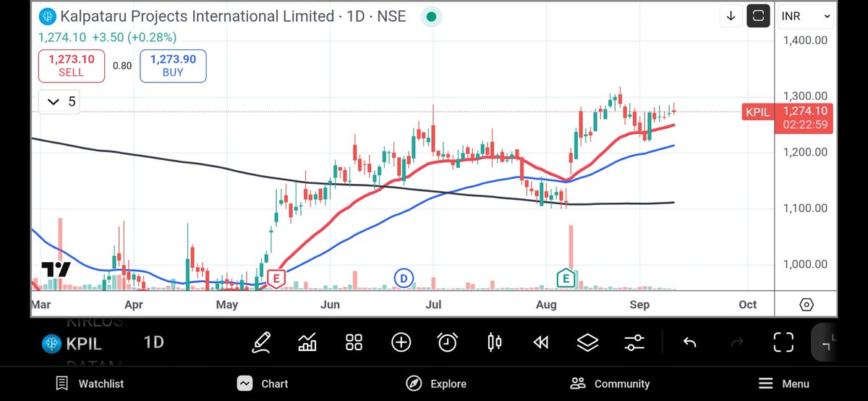Tap the TradingView logo on chart

tap(56, 270)
